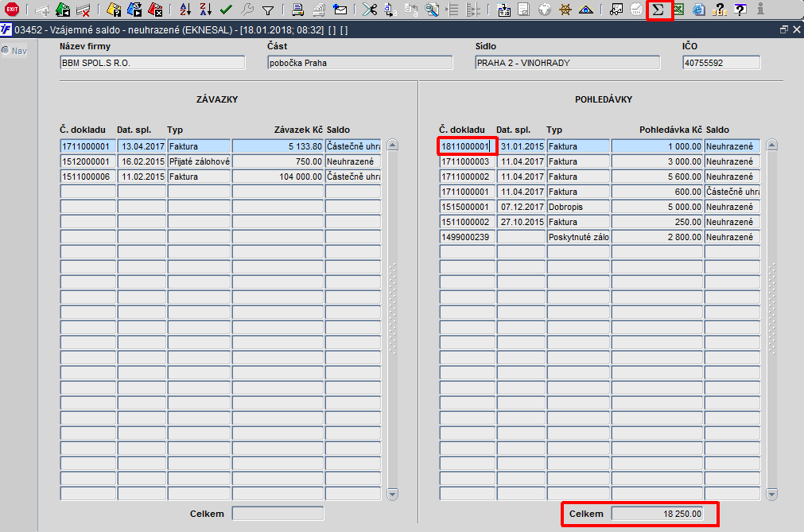Image resolution: width=804 pixels, height=532 pixels.
Task: Select liability document 1512000001
Action: tap(87, 161)
